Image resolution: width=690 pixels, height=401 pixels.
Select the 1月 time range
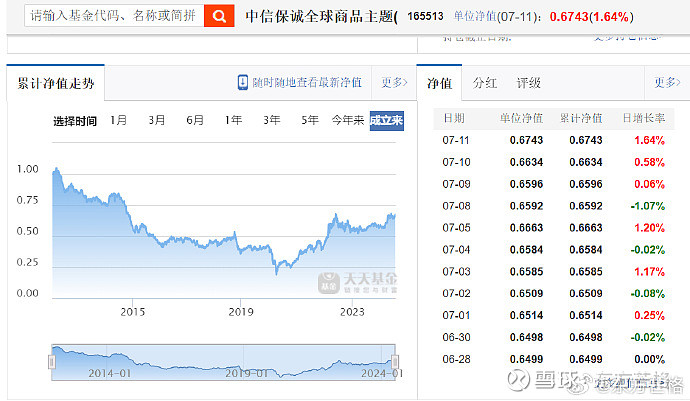point(118,120)
